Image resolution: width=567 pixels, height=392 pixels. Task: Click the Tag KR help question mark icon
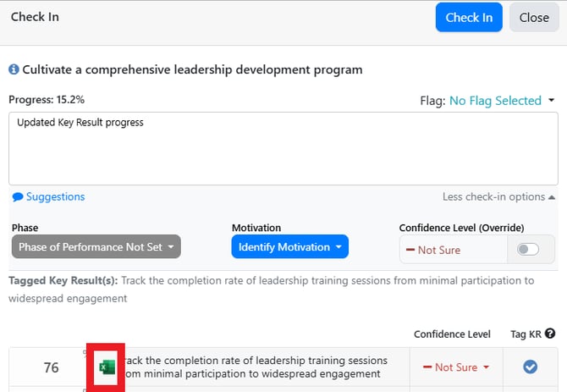click(x=550, y=334)
